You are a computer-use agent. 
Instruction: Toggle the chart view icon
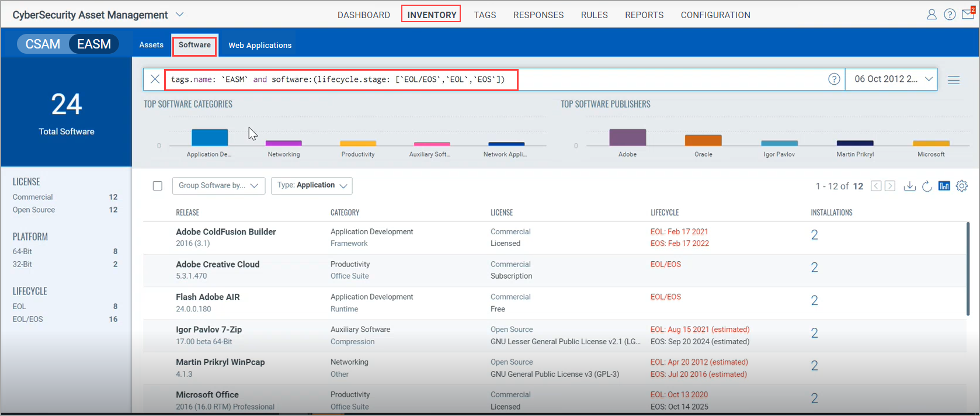pos(944,186)
